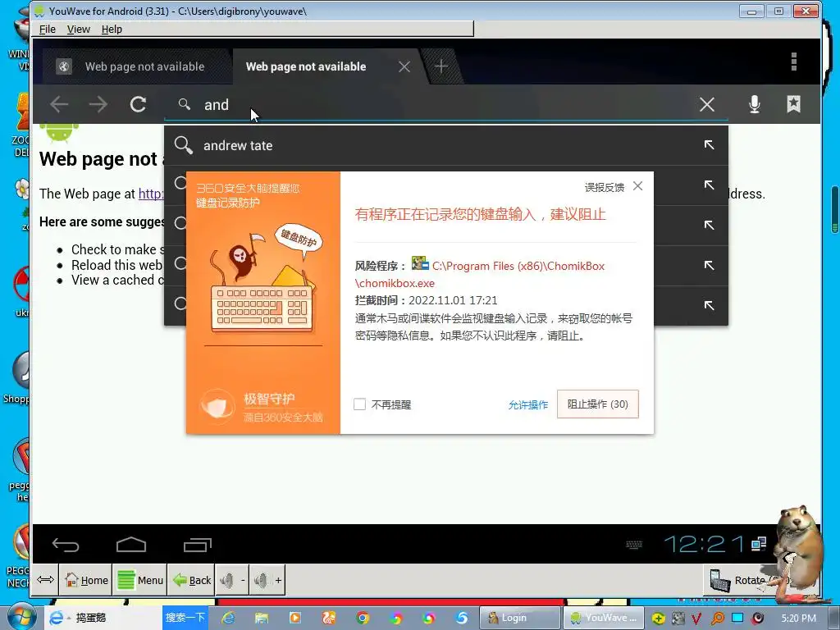Click the fill arrow on fourth suggestion row
Viewport: 840px width, 630px height.
[x=709, y=265]
